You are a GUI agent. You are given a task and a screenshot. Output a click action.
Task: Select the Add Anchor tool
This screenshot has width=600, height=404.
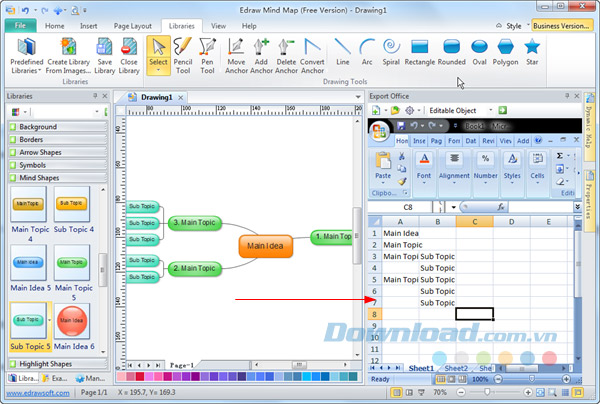(x=261, y=55)
